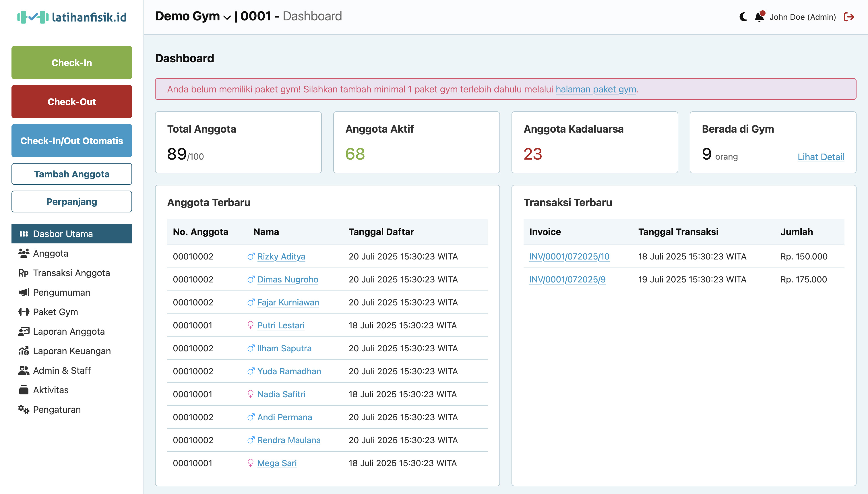Click Check-In/Out Otomatis button
The height and width of the screenshot is (494, 868).
71,140
